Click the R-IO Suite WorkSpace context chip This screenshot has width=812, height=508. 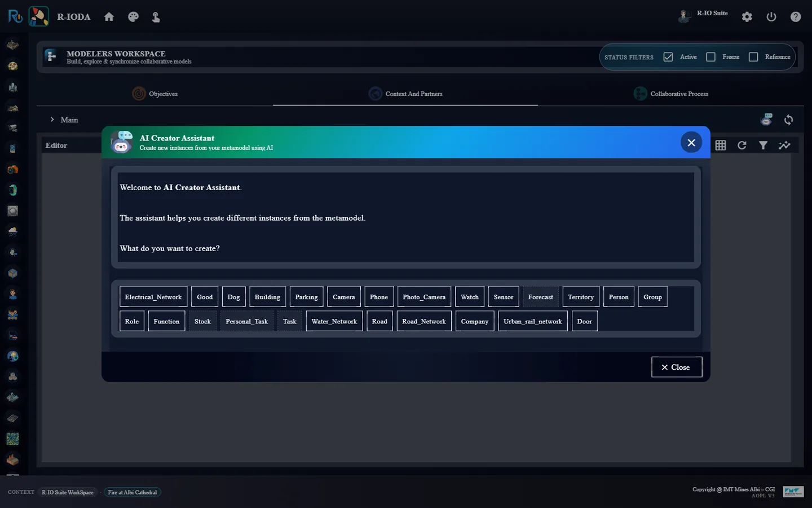[68, 492]
